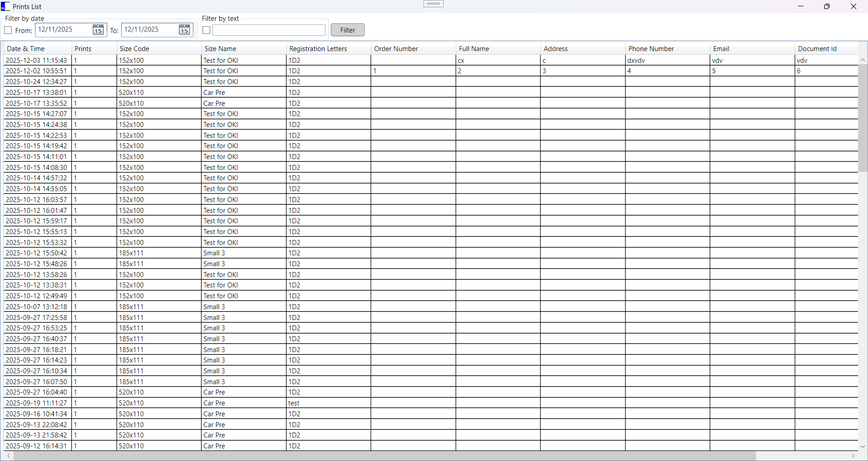The width and height of the screenshot is (868, 461).
Task: Click the Order Number column header
Action: [x=396, y=49]
